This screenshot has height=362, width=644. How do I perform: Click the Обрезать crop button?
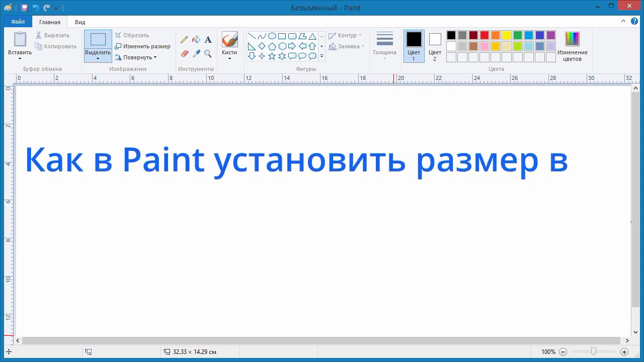click(132, 35)
